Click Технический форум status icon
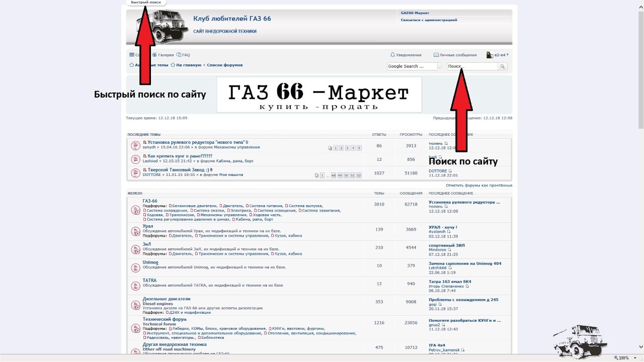 click(x=135, y=328)
